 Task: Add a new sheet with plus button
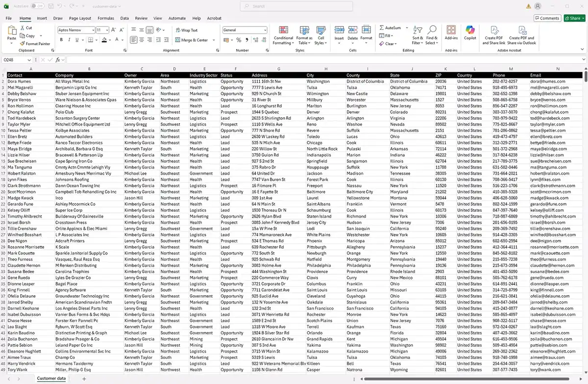pyautogui.click(x=84, y=379)
